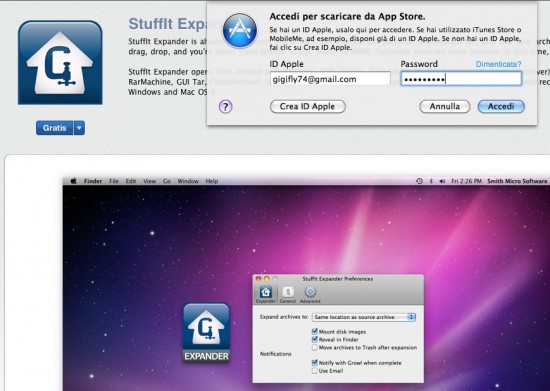The image size is (550, 391).
Task: Click the volume speaker menu bar icon
Action: 442,181
